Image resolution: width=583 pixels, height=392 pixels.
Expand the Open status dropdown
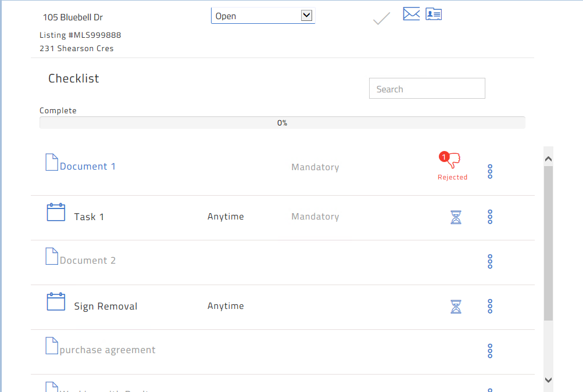(306, 15)
